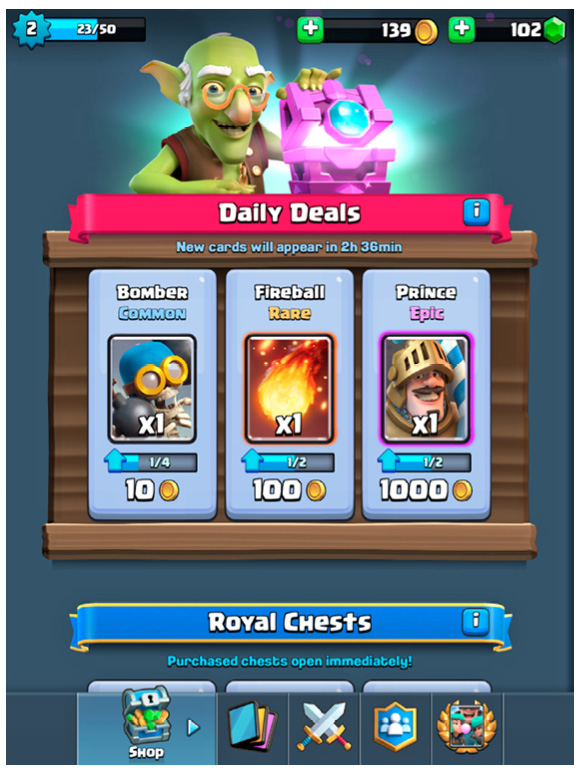Tap the experience bar showing 23/50
This screenshot has height=774, width=580.
tap(95, 29)
